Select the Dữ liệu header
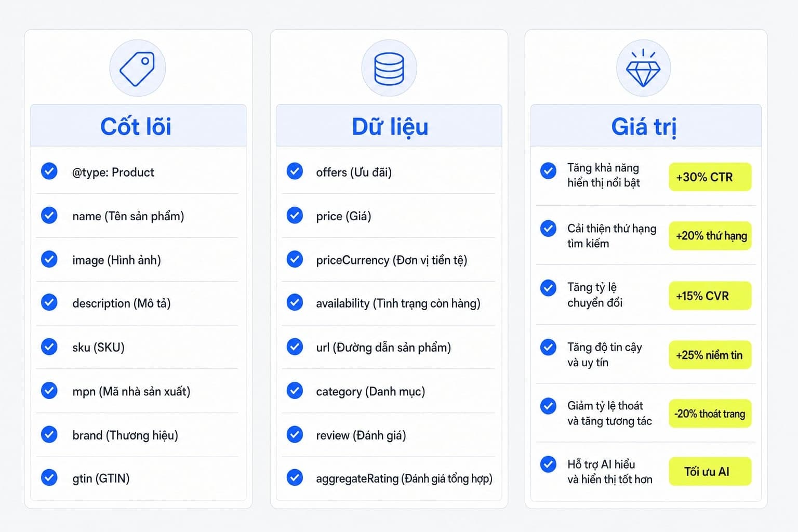 (x=389, y=126)
